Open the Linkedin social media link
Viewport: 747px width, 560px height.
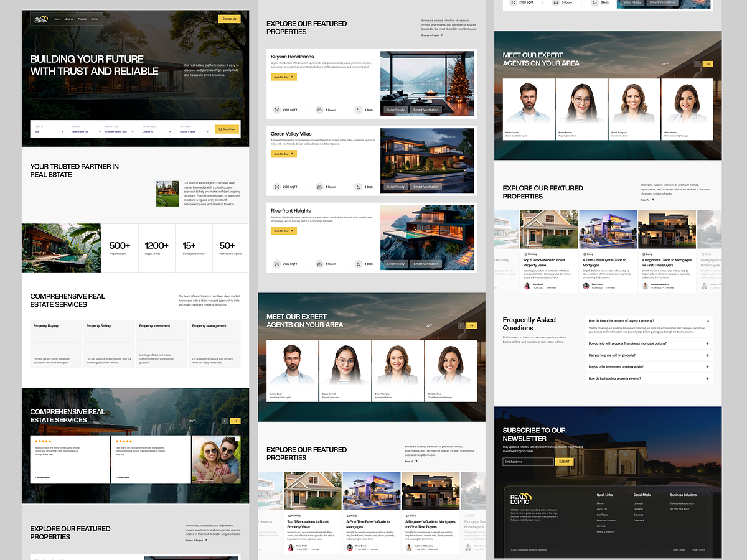[638, 503]
